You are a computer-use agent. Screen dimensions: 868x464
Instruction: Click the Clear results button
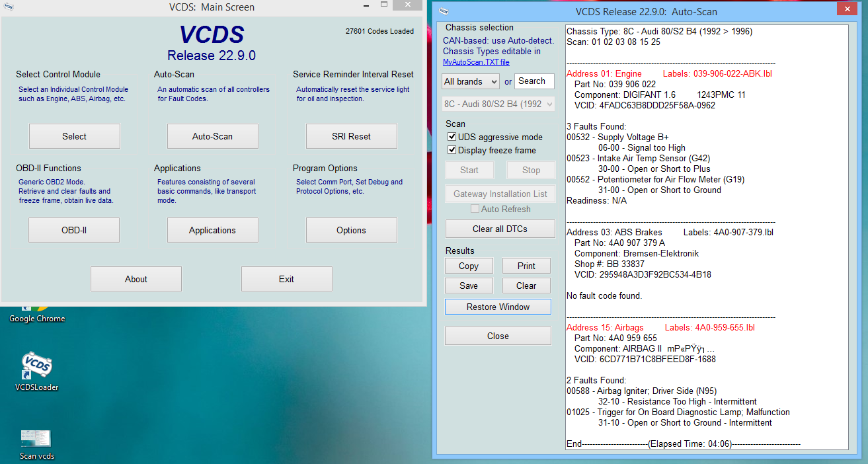point(527,286)
